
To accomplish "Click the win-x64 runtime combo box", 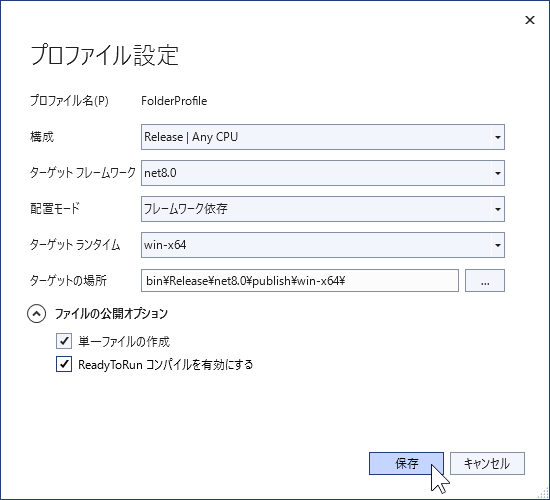I will [x=323, y=245].
